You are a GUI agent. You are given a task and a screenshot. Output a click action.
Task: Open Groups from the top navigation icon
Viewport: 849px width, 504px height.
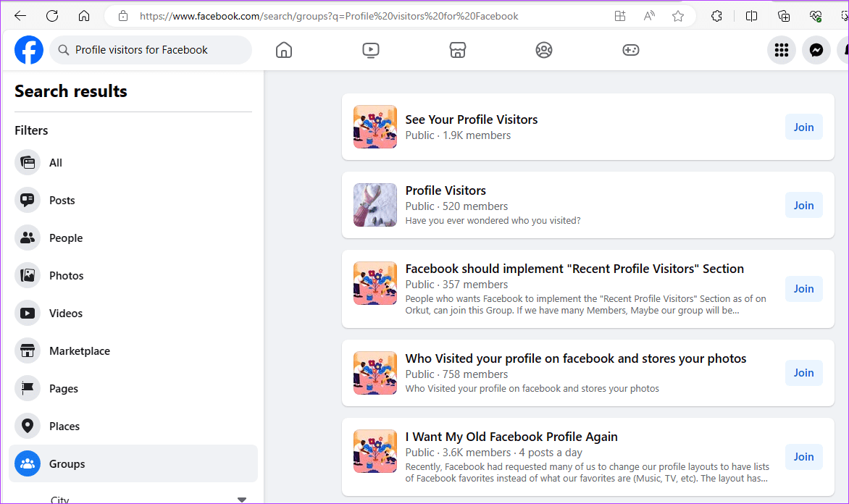[x=544, y=50]
